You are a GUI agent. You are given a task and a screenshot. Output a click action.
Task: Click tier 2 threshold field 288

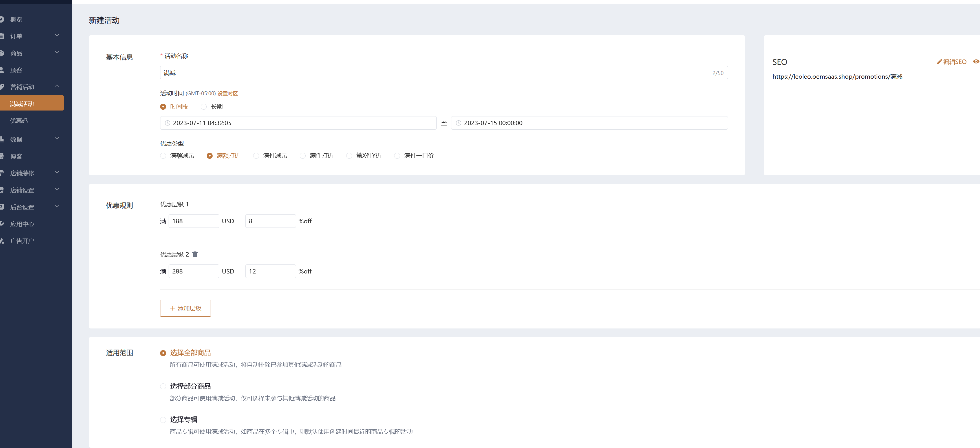pos(194,271)
